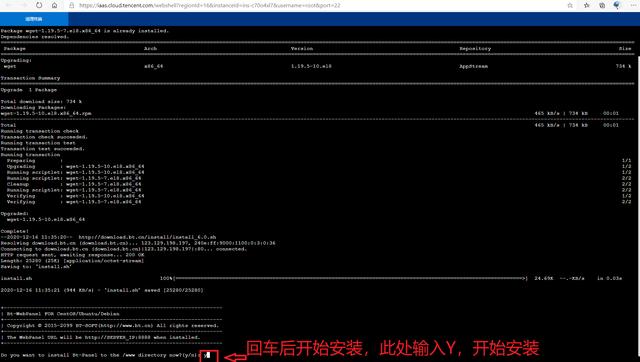Click the 'Complete!' line

pyautogui.click(x=14, y=231)
